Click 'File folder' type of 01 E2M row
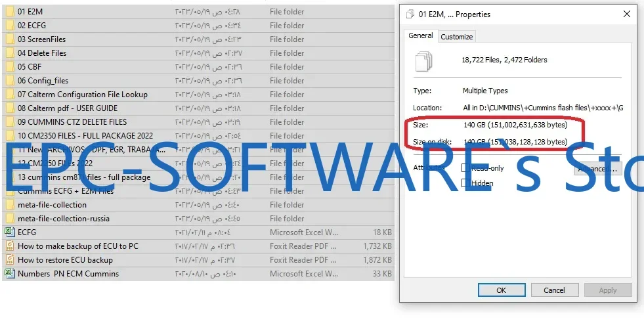 point(287,12)
